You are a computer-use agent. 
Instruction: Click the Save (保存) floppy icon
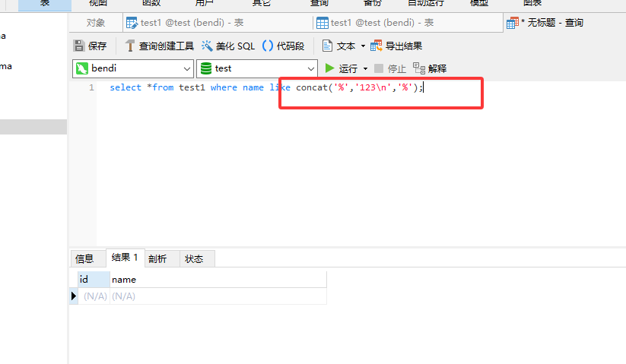pyautogui.click(x=79, y=46)
